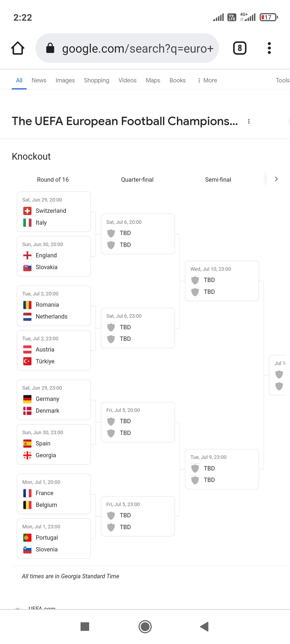Open the England vs Slovakia match
Screen dimensions: 290x644
(x=54, y=256)
